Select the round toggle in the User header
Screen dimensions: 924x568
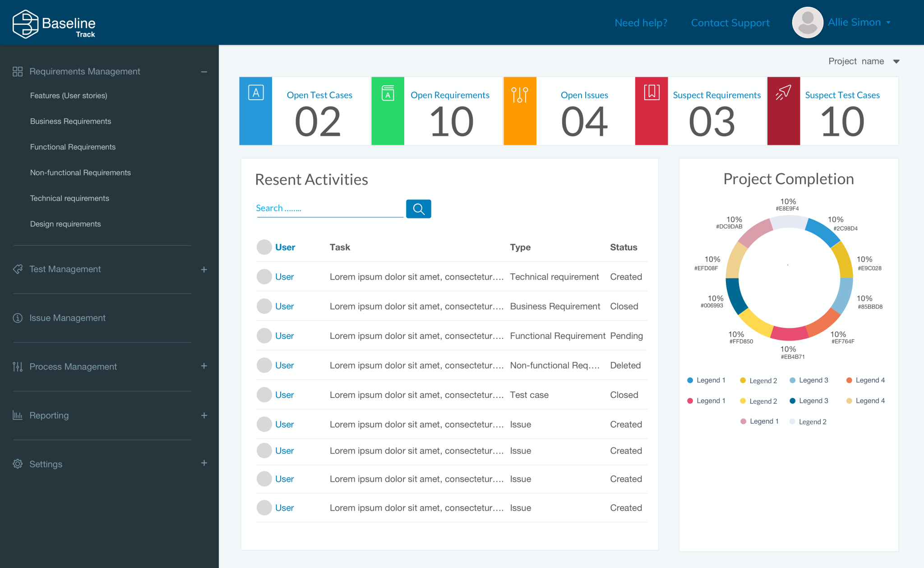[264, 247]
